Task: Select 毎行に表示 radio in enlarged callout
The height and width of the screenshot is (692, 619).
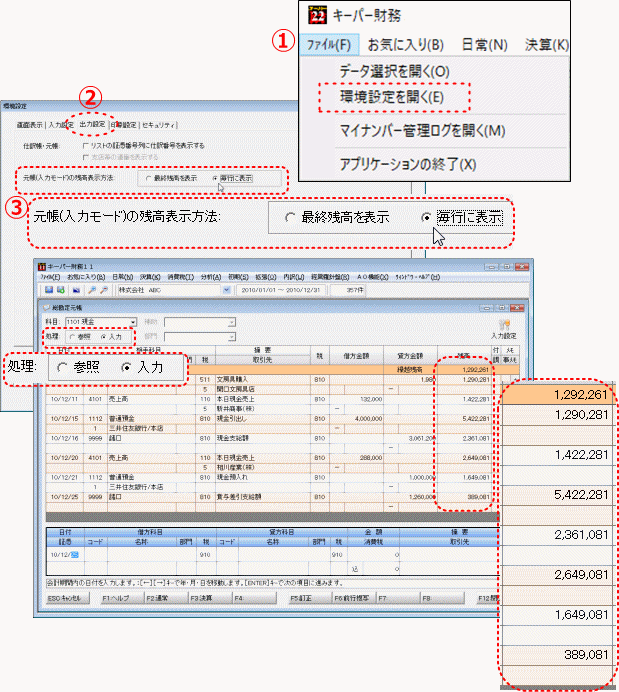Action: tap(426, 218)
